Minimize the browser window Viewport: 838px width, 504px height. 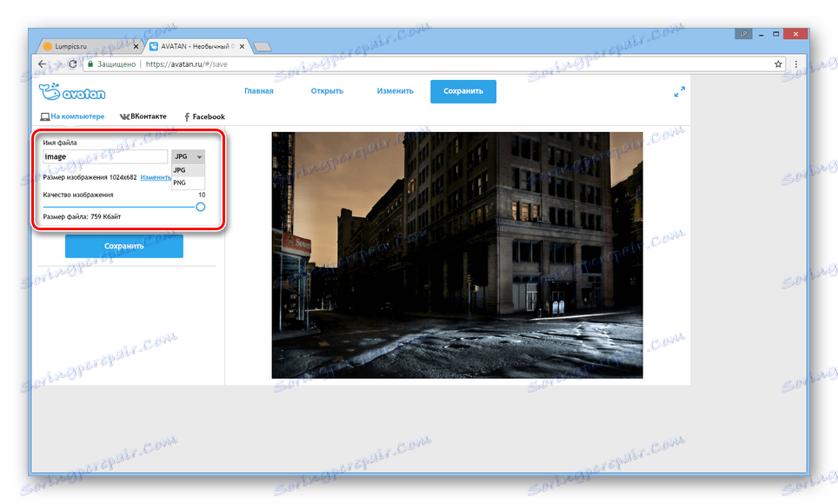point(761,34)
